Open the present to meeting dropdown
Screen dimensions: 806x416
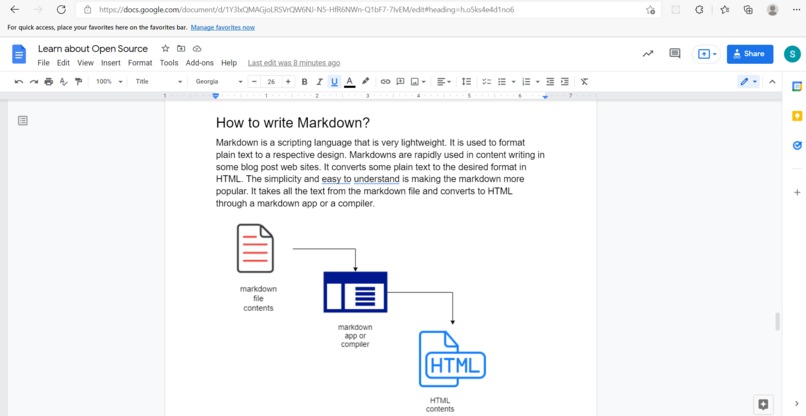707,54
